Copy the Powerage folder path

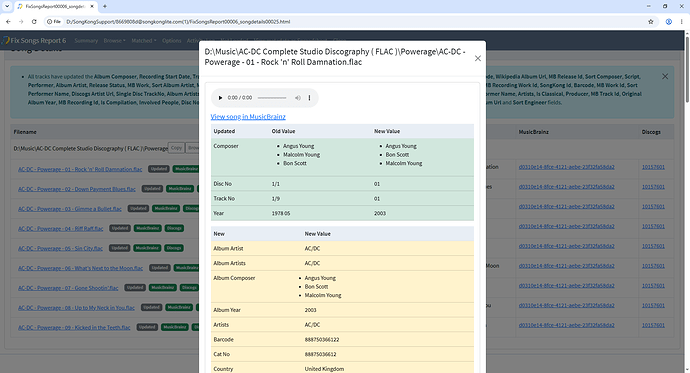(x=176, y=148)
